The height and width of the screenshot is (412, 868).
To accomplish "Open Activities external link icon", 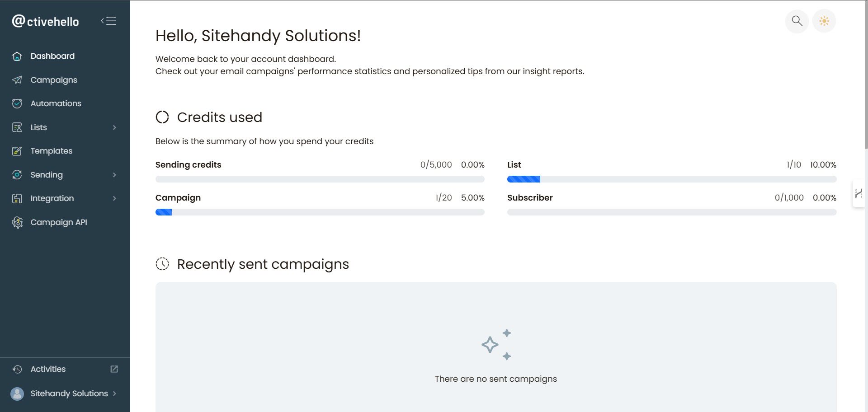I will click(x=114, y=369).
